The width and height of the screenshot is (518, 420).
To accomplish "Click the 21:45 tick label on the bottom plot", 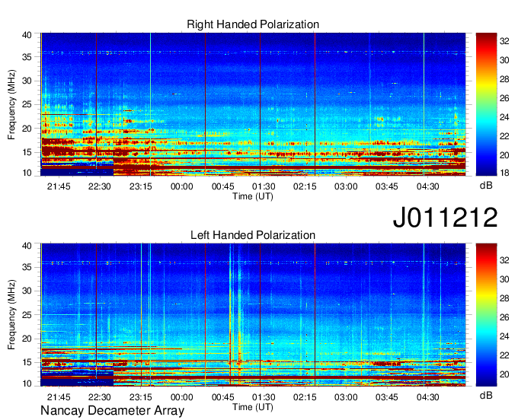I will [59, 397].
